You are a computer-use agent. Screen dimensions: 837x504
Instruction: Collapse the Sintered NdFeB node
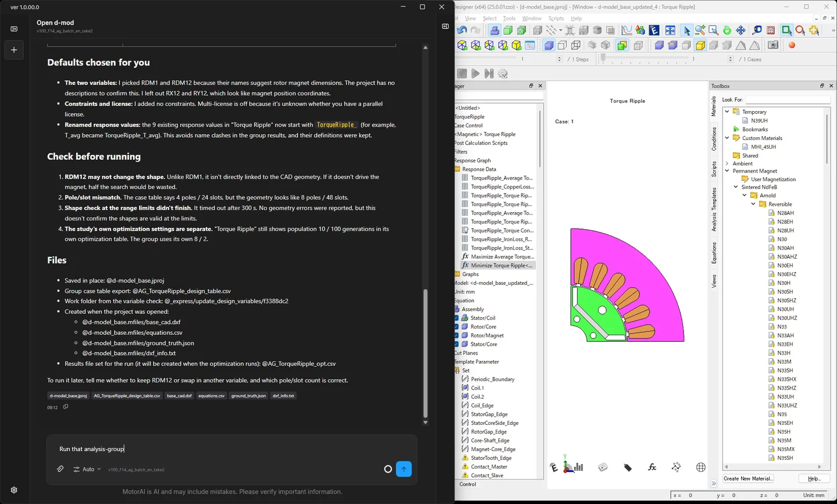(736, 187)
